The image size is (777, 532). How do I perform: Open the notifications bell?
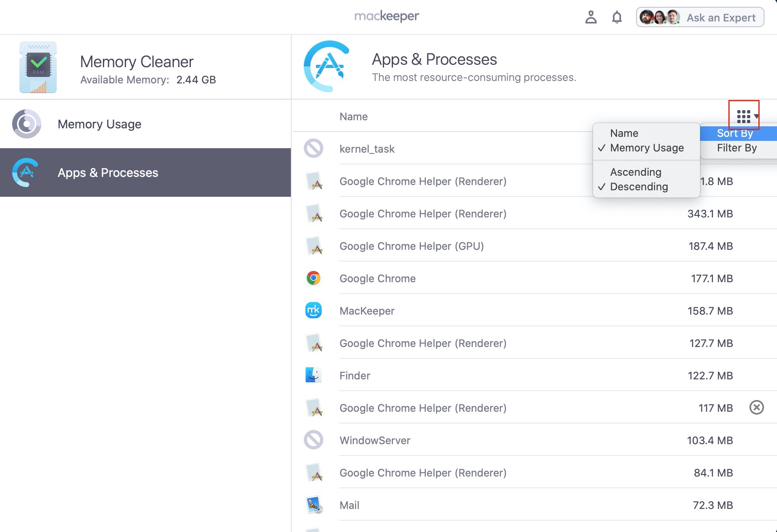[x=617, y=17]
